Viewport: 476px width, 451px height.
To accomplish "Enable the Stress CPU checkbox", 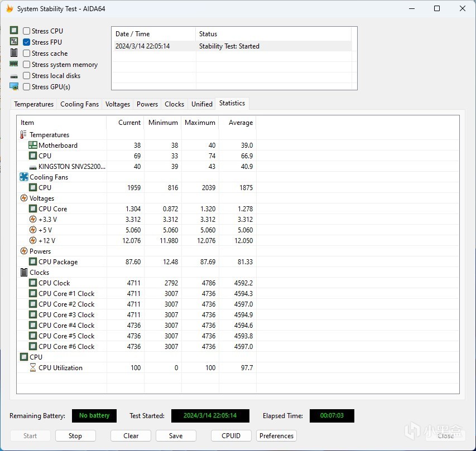I will click(27, 31).
